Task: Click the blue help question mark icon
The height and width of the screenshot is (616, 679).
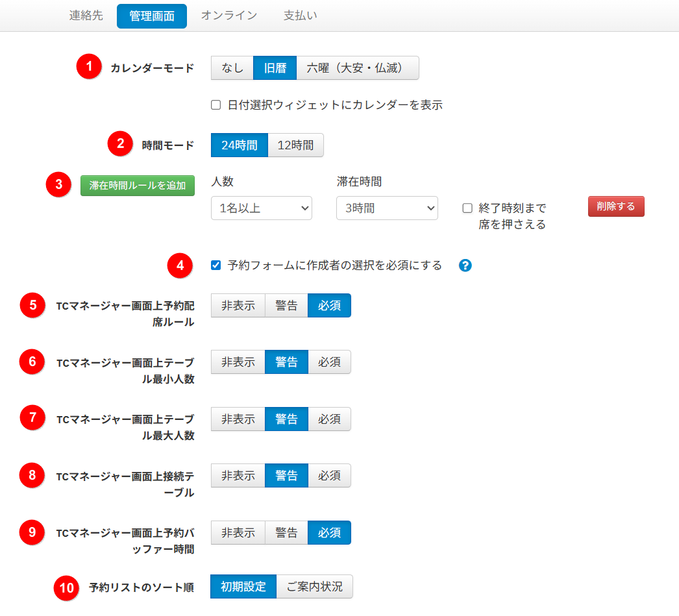Action: [x=465, y=265]
